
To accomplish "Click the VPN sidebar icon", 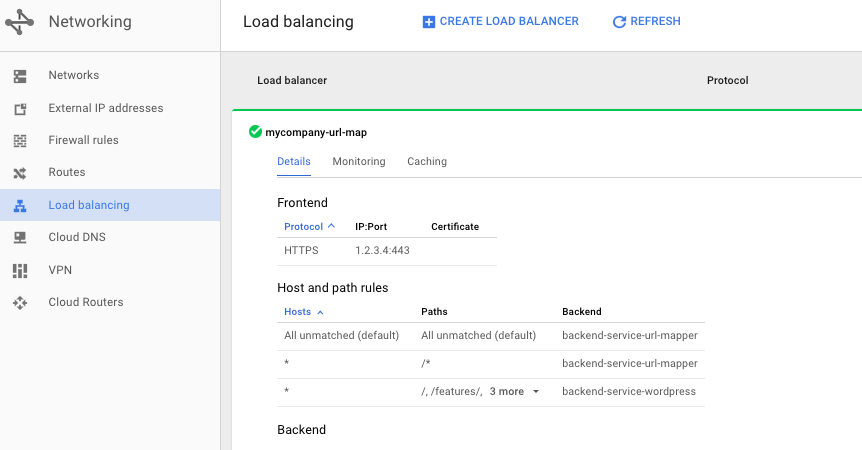I will point(20,270).
